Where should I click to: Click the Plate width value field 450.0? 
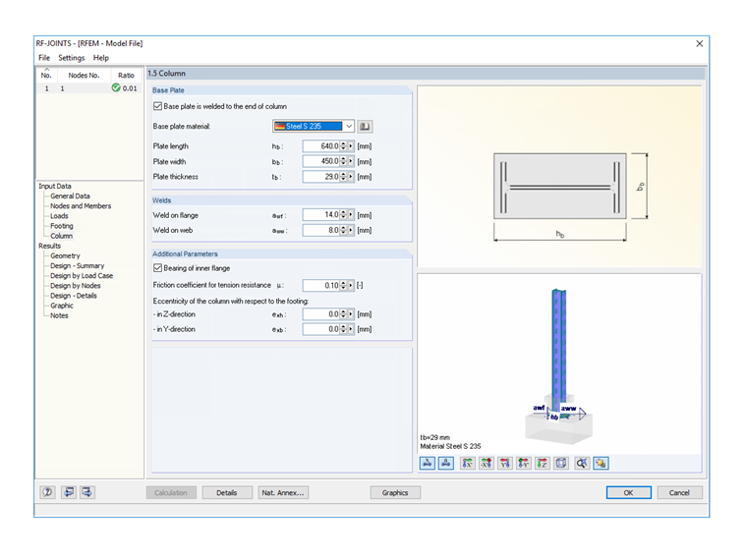tap(321, 161)
